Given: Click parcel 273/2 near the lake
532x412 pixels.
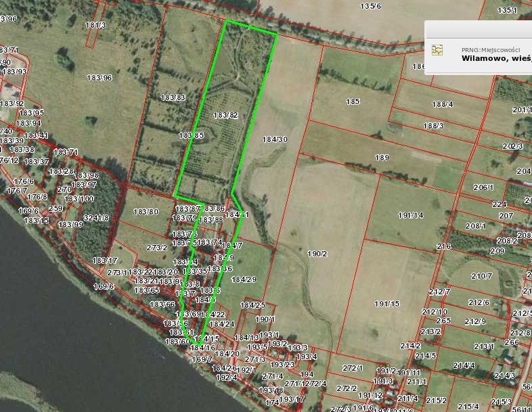Looking at the screenshot, I should (156, 248).
